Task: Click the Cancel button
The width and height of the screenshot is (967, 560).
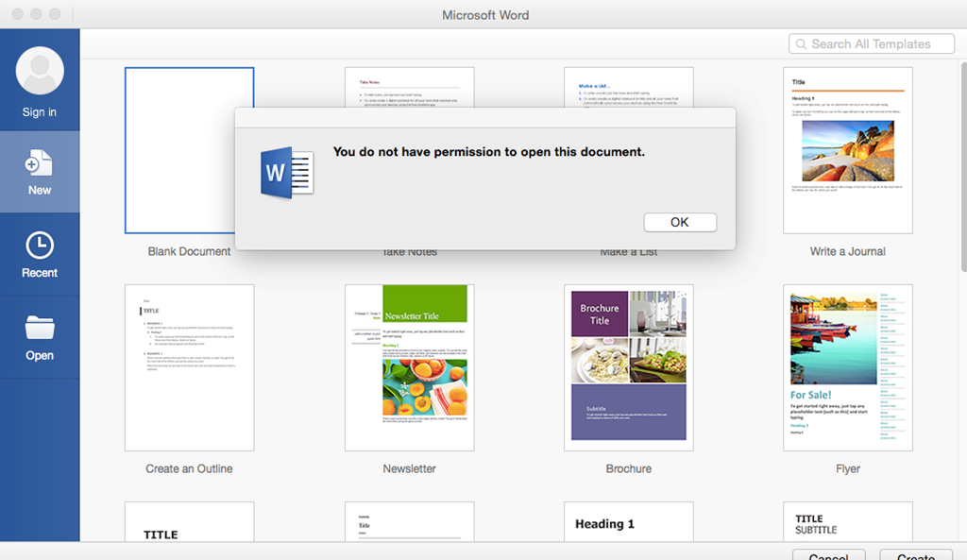Action: (828, 555)
